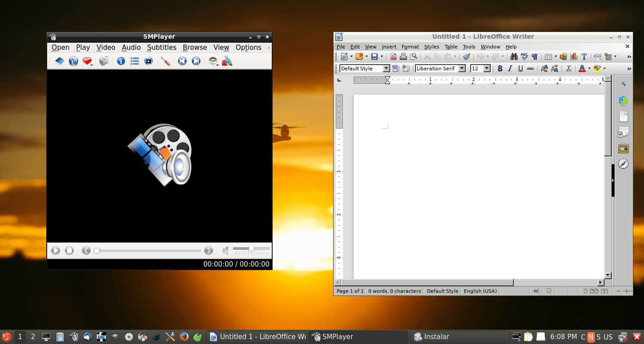Open the Insert menu in Writer
This screenshot has width=644, height=344.
[389, 47]
